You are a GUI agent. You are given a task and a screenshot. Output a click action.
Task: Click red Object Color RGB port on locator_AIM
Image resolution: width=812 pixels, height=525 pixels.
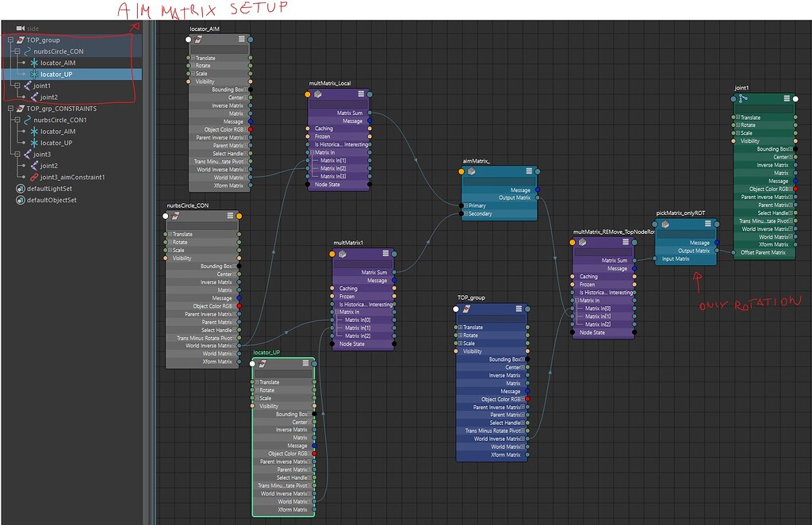tap(250, 129)
